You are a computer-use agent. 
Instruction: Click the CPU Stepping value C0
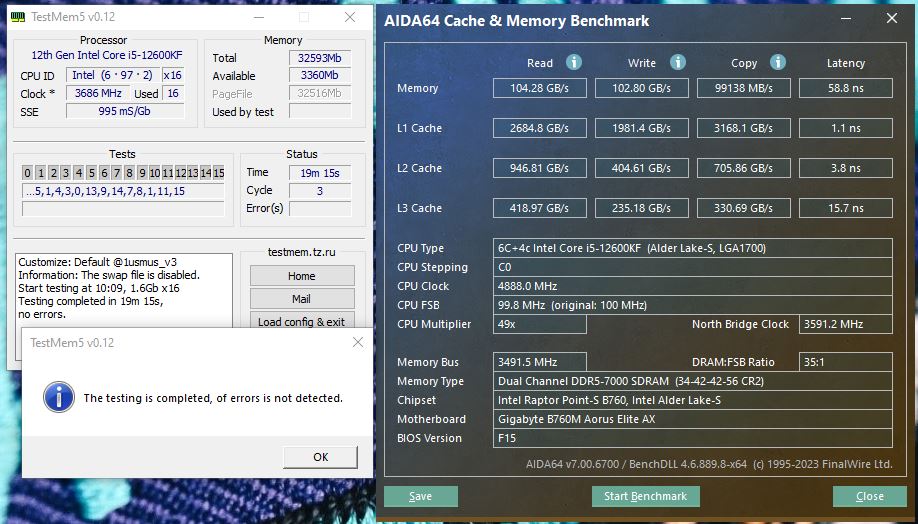[693, 267]
